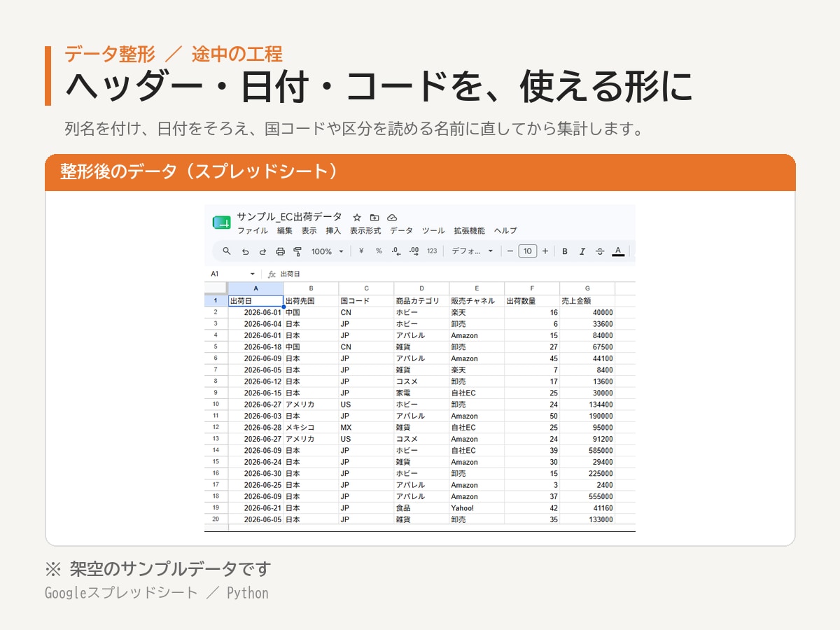Select the 商品カテゴリ header cell
Screen dimensions: 840x630
421,301
